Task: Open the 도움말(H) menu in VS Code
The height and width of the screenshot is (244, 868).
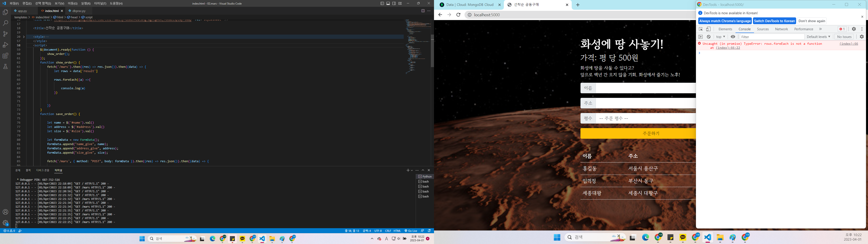Action: click(x=116, y=3)
